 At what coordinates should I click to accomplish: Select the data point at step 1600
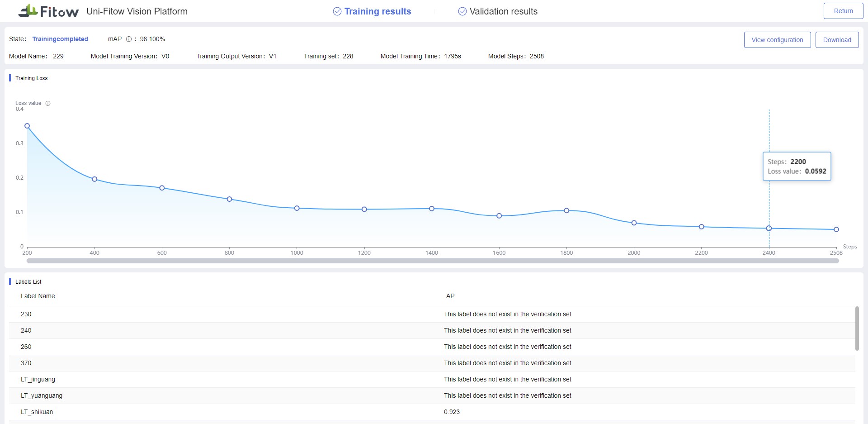point(499,216)
